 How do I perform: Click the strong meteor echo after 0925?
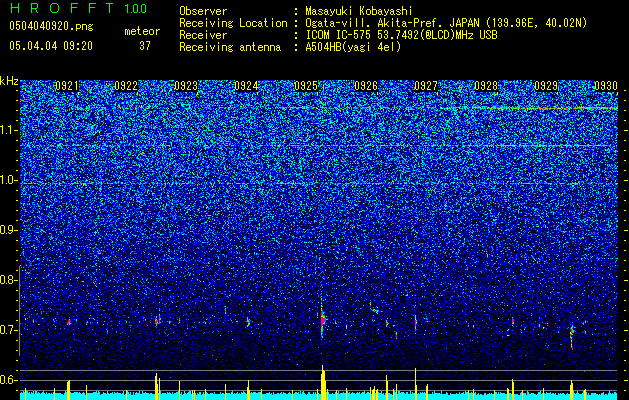click(x=323, y=320)
